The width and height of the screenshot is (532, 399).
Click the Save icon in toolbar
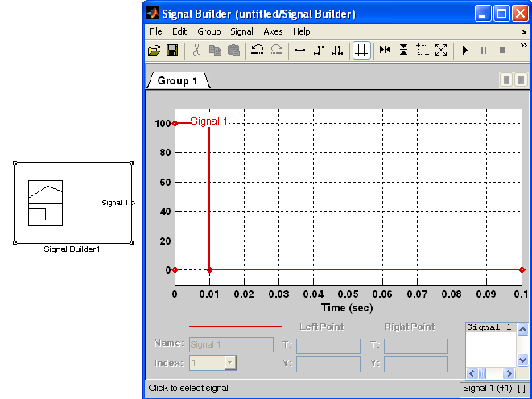172,50
